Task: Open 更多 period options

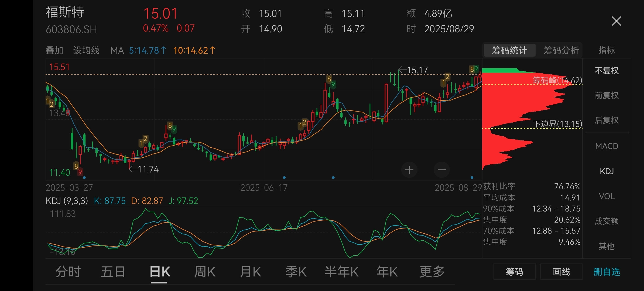Action: (x=432, y=272)
